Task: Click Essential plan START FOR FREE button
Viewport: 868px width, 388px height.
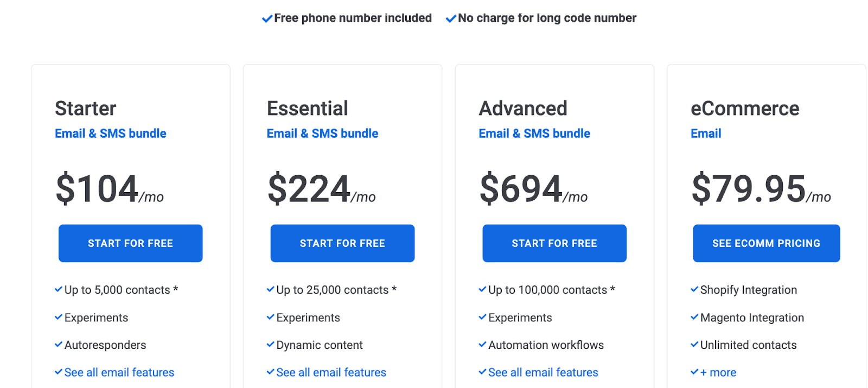Action: coord(342,243)
